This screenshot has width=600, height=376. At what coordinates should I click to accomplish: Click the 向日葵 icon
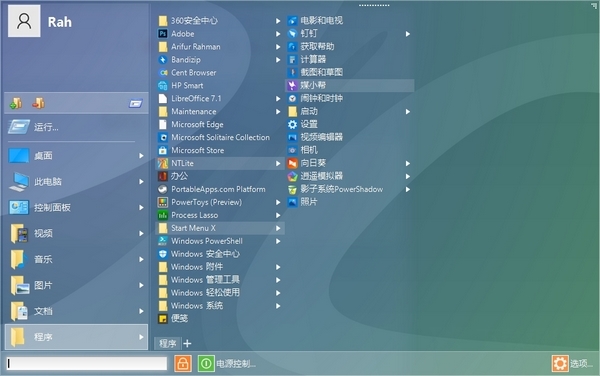(x=292, y=163)
